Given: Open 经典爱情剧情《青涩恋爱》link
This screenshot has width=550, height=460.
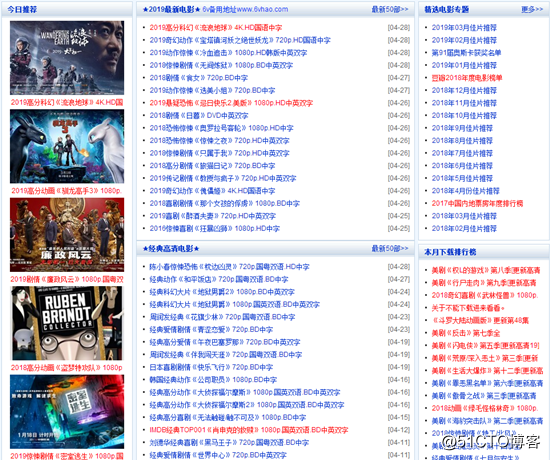Looking at the screenshot, I should click(211, 329).
